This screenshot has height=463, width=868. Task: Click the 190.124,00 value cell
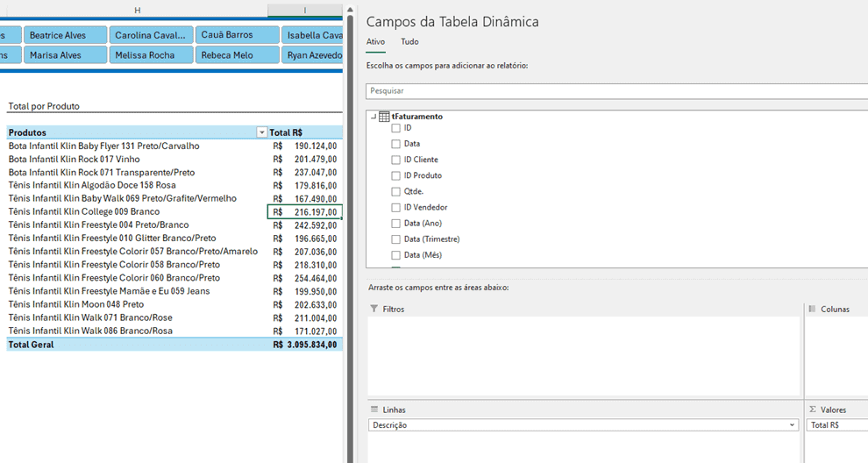pyautogui.click(x=305, y=146)
